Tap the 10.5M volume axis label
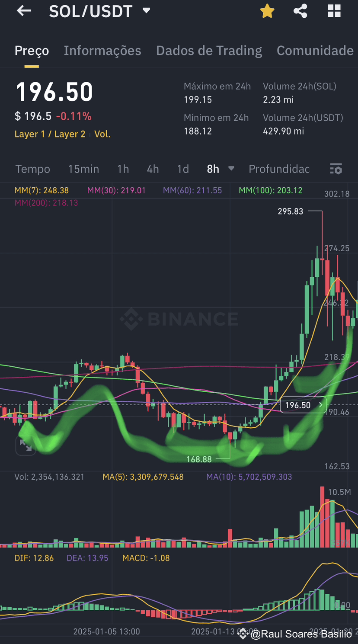 (x=339, y=492)
